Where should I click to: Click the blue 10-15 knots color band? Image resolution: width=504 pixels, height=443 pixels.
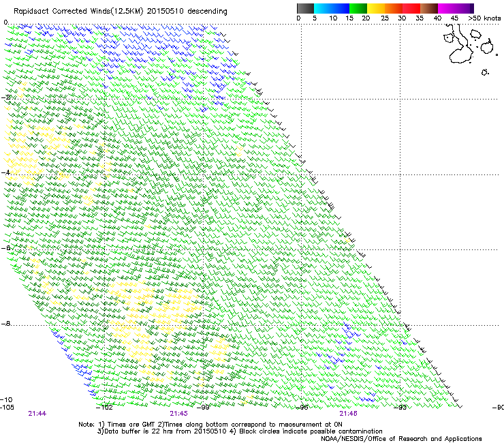pos(341,8)
